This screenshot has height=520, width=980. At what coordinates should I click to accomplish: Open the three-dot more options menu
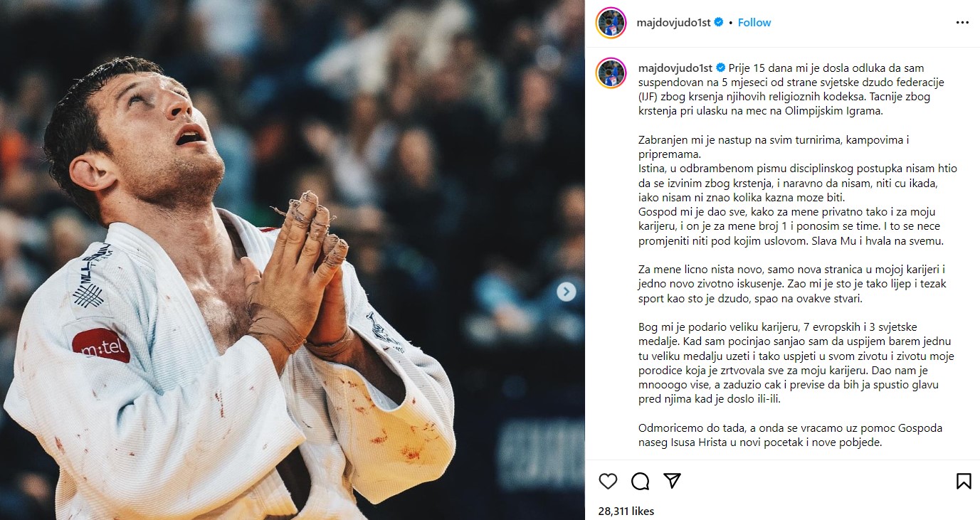coord(962,23)
